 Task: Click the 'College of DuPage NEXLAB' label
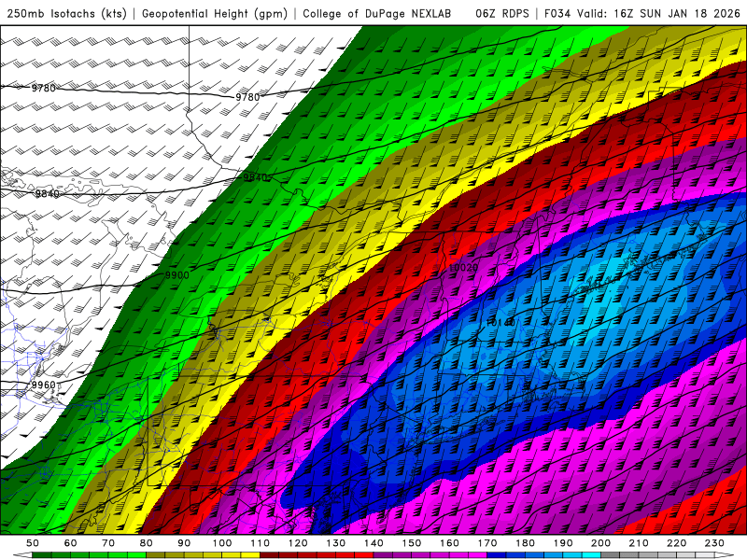pyautogui.click(x=377, y=13)
